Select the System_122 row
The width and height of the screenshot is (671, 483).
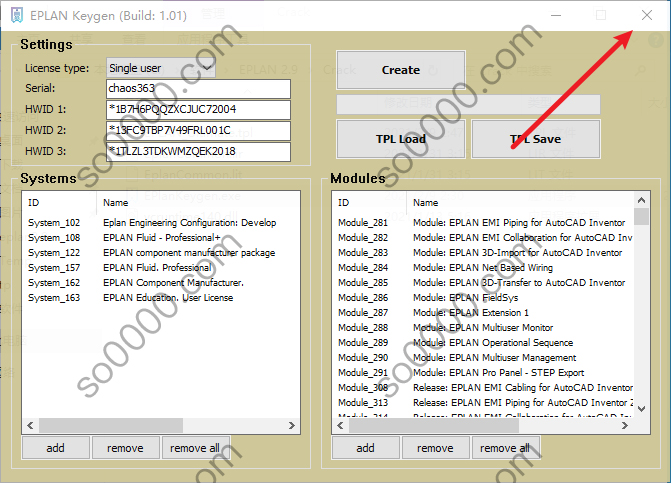pyautogui.click(x=161, y=252)
